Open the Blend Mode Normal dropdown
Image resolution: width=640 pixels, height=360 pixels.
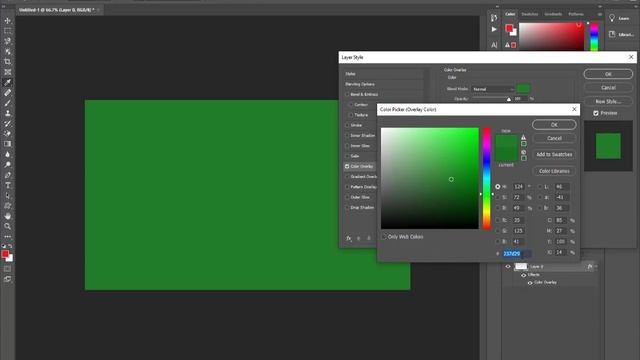point(493,89)
